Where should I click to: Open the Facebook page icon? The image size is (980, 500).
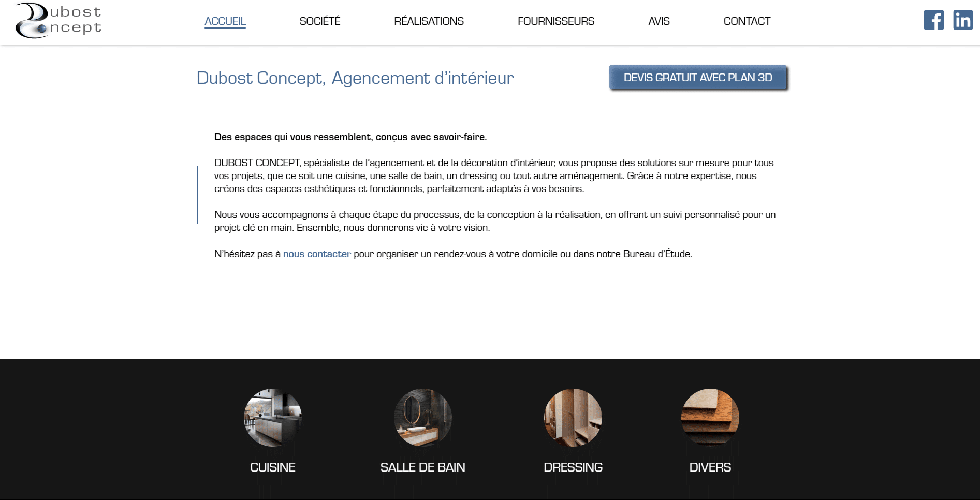933,20
